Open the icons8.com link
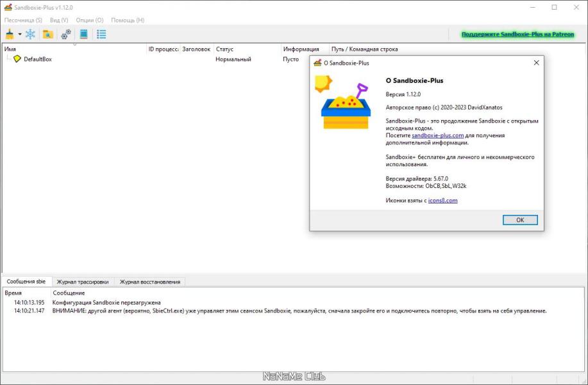Viewport: 588px width, 385px height. tap(442, 200)
